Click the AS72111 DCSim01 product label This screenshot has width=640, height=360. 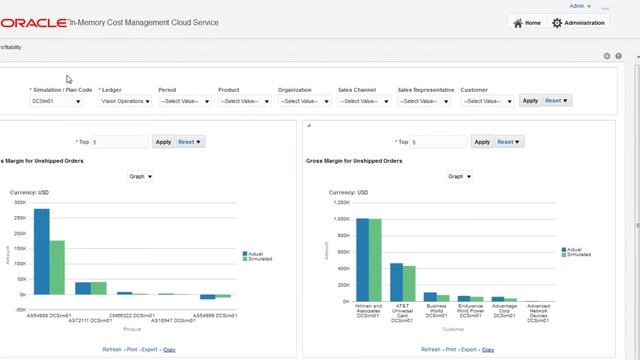click(90, 320)
